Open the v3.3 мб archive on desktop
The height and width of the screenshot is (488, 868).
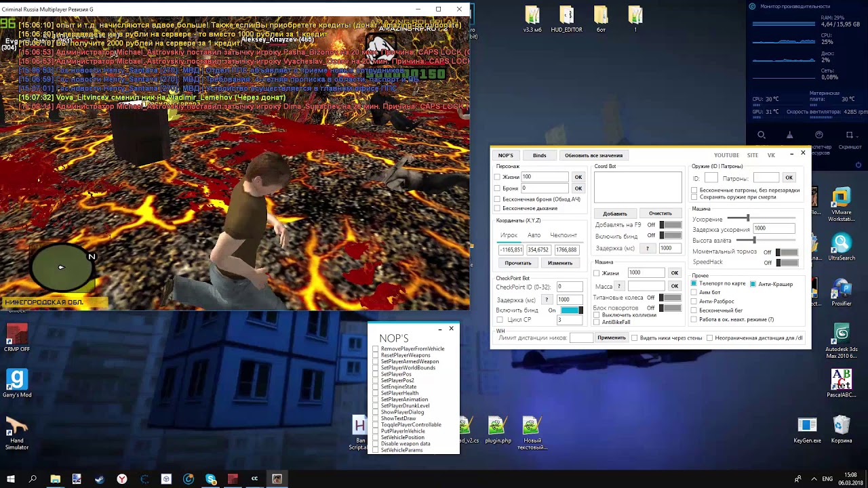532,19
